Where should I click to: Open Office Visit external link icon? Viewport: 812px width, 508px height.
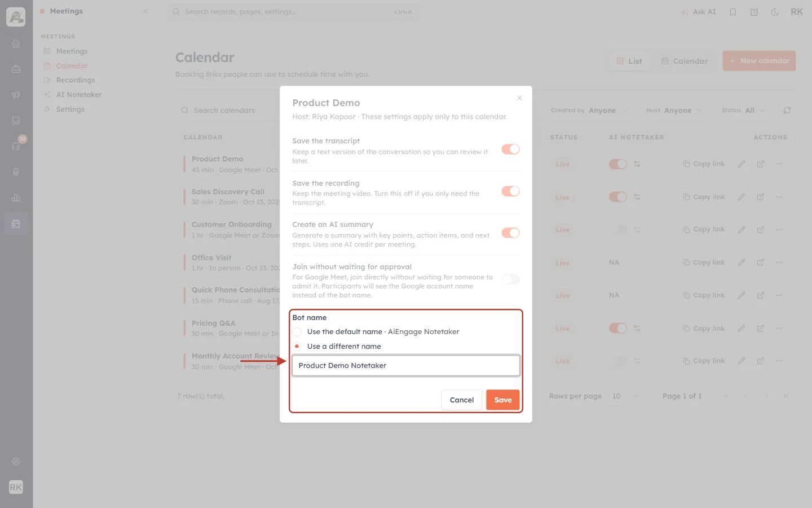point(760,262)
